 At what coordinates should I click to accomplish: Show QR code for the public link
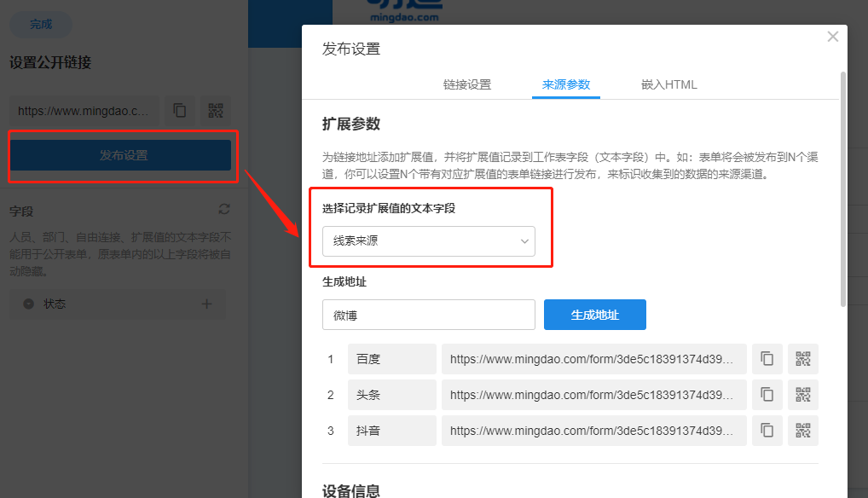(x=216, y=111)
